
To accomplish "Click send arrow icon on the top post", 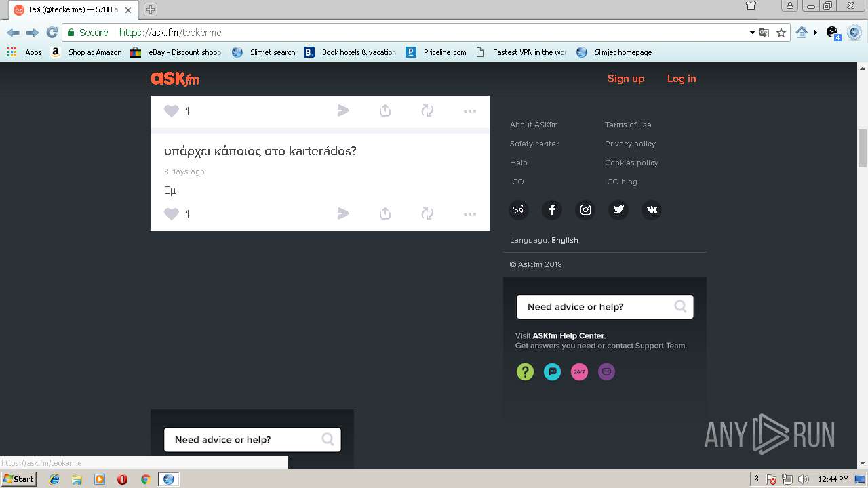I will coord(343,110).
